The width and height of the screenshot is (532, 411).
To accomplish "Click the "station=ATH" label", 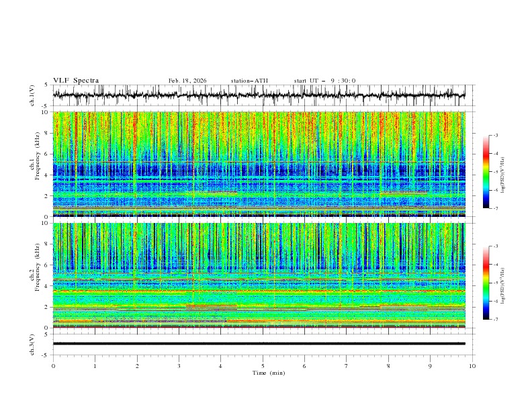I will [249, 81].
